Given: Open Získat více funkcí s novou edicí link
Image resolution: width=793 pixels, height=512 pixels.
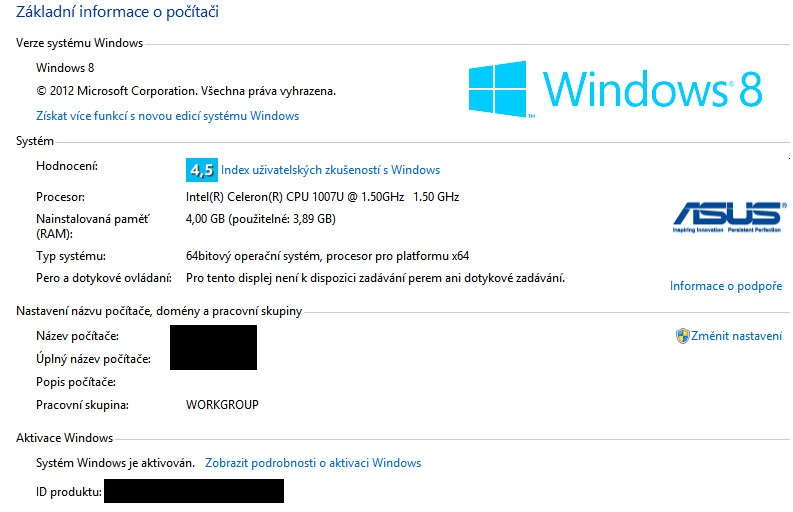Looking at the screenshot, I should (167, 116).
